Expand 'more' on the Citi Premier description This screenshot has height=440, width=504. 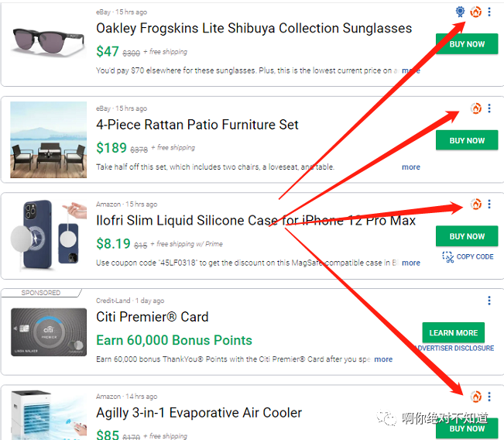383,359
